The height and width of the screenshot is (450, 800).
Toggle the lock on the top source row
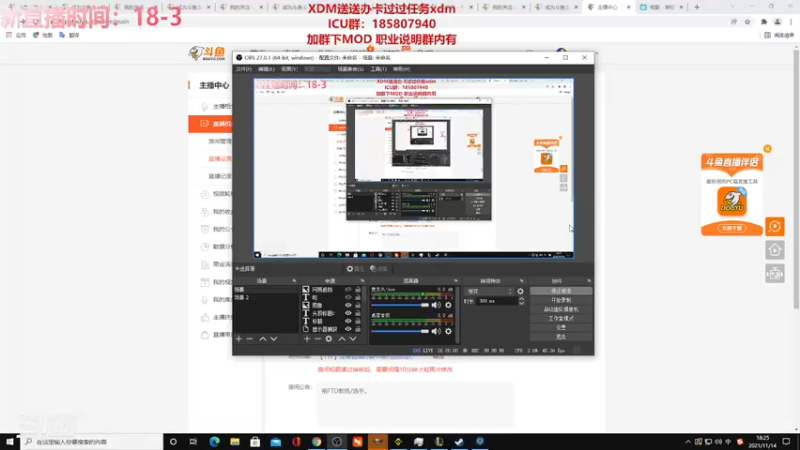coord(358,290)
